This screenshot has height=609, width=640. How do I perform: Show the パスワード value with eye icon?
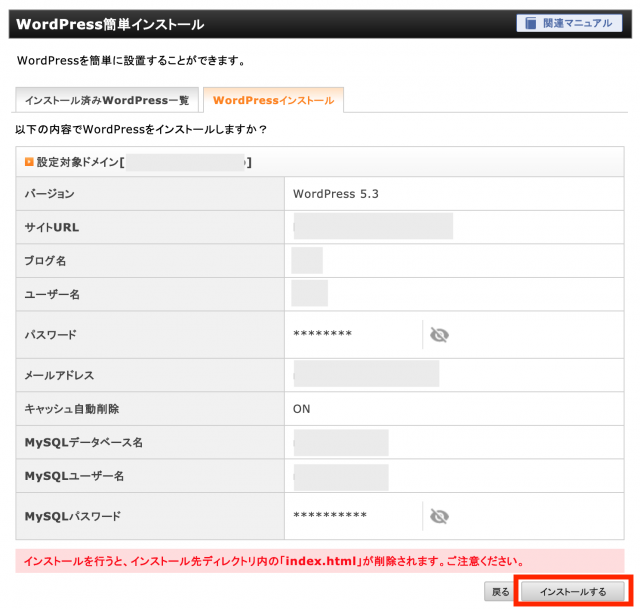point(439,335)
